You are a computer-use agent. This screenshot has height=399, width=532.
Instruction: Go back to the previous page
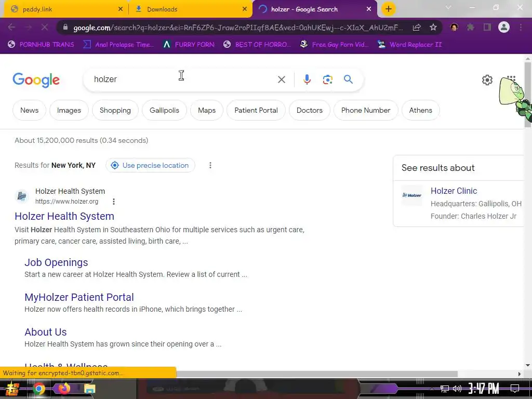coord(11,28)
